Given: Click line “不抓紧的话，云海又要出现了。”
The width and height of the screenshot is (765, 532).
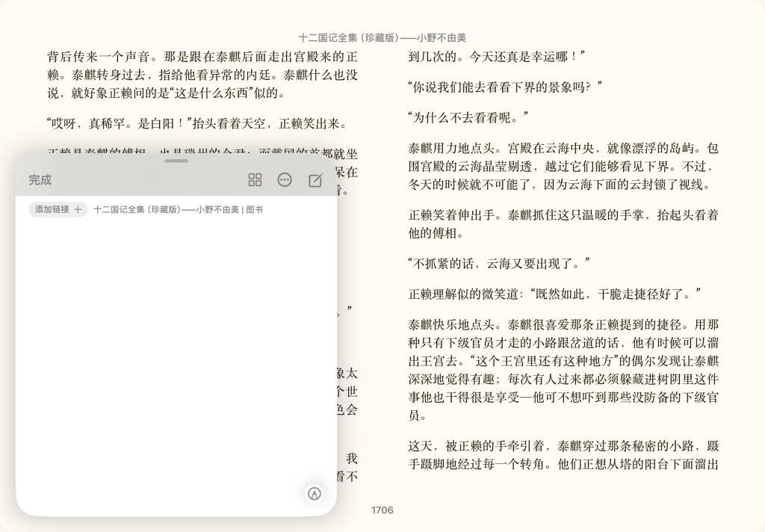Looking at the screenshot, I should coord(499,264).
